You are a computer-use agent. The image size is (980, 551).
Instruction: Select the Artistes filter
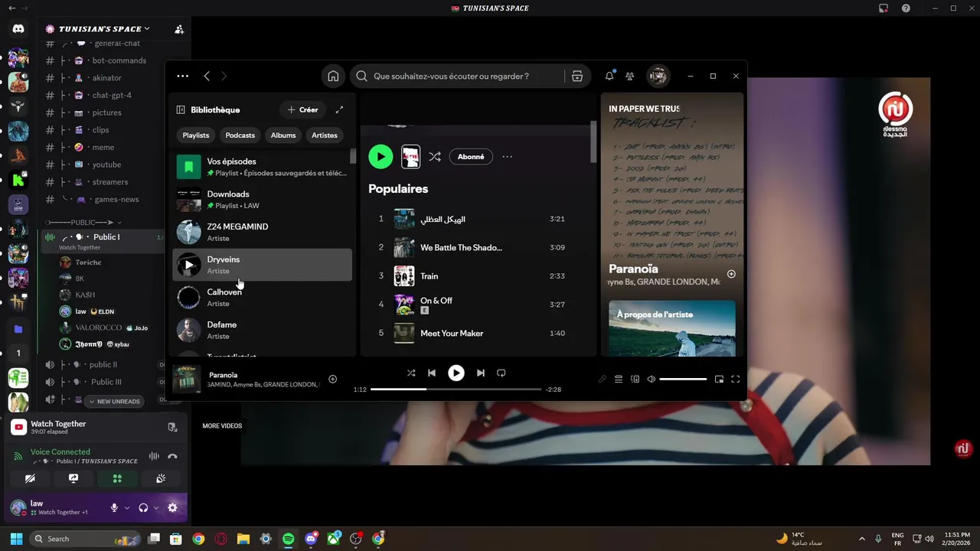[325, 135]
